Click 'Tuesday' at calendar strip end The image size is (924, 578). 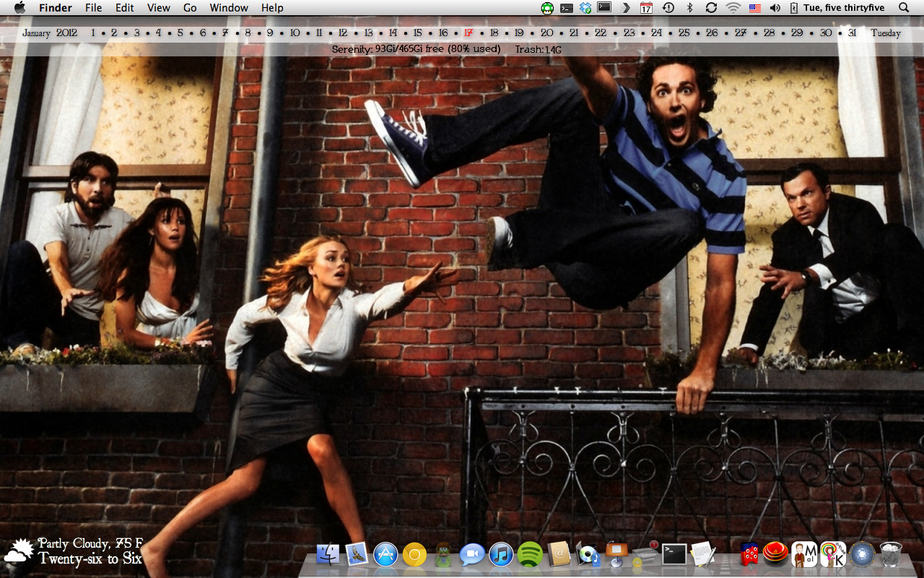pyautogui.click(x=886, y=33)
